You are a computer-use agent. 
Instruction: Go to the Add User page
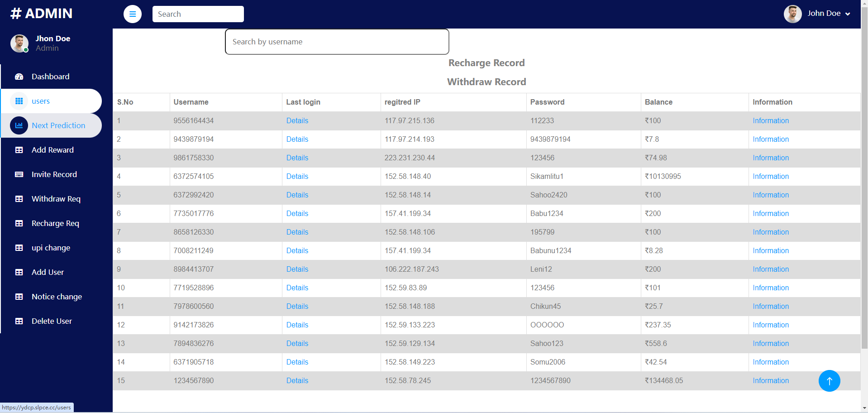(51, 272)
